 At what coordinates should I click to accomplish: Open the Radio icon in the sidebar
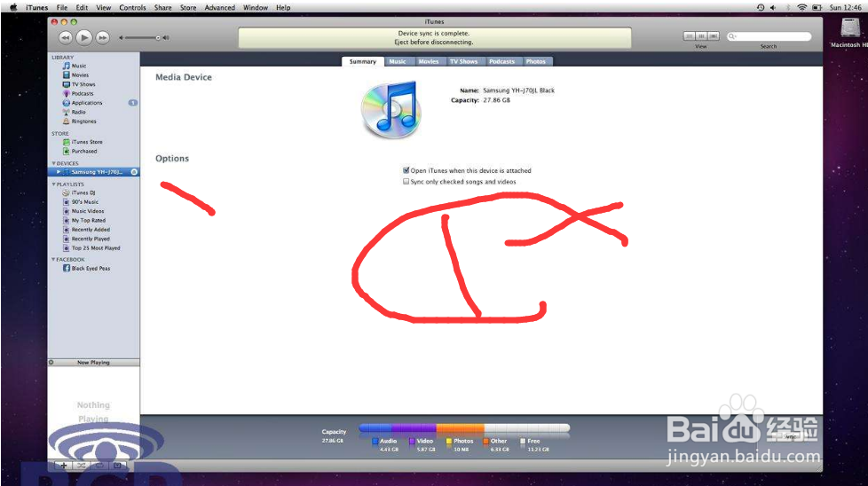click(67, 112)
